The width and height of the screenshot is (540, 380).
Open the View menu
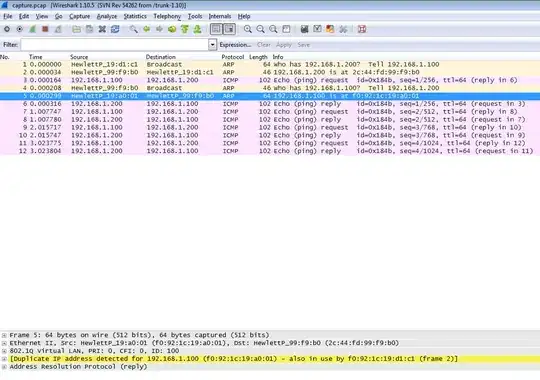pyautogui.click(x=42, y=16)
